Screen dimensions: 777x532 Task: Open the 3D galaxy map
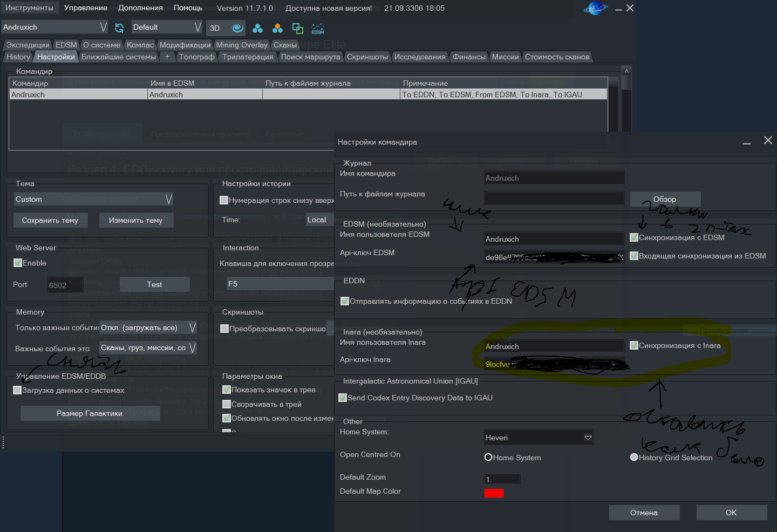pos(215,28)
